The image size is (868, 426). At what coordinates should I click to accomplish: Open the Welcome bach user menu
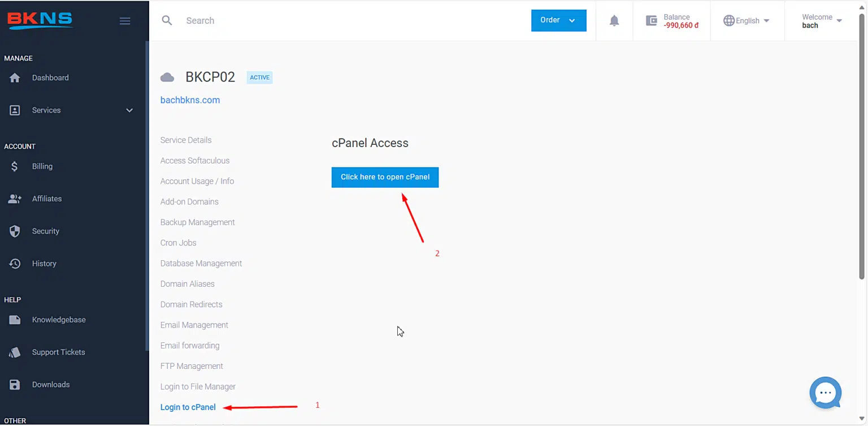click(x=822, y=21)
